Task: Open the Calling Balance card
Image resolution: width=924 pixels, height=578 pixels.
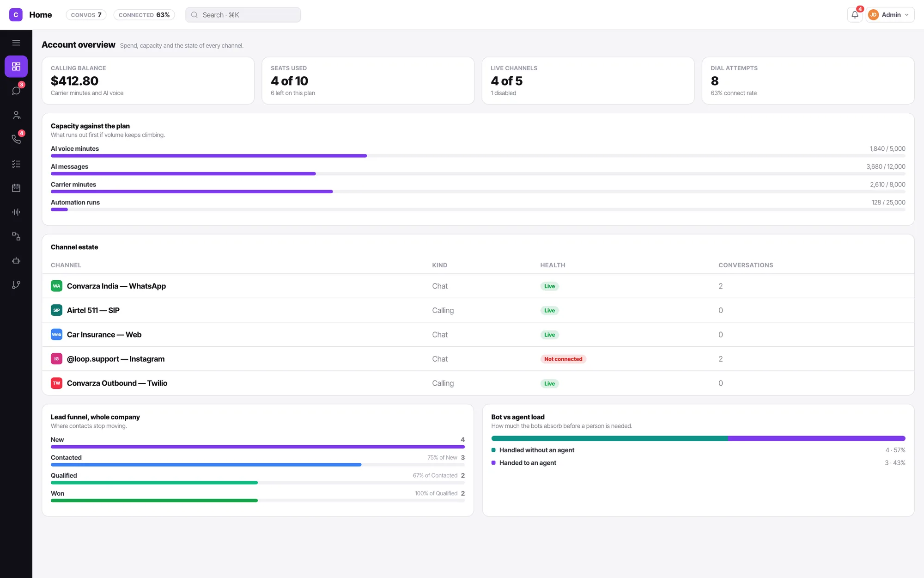Action: [148, 80]
